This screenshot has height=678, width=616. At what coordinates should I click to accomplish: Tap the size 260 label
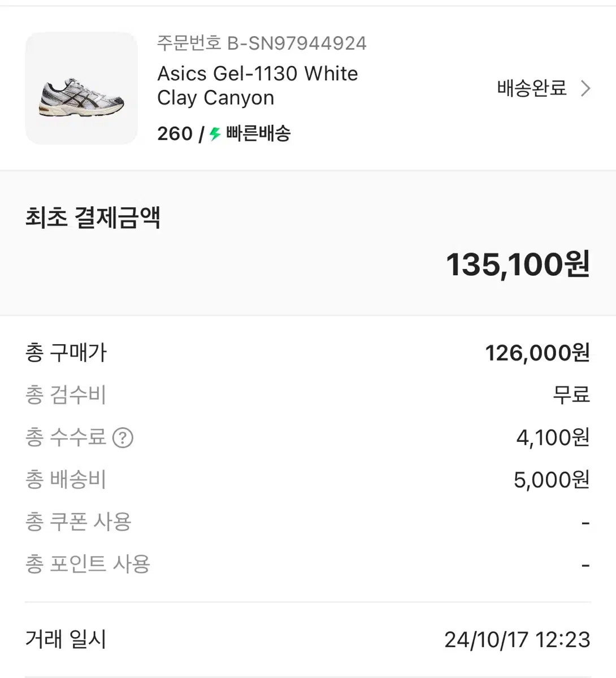click(x=175, y=134)
